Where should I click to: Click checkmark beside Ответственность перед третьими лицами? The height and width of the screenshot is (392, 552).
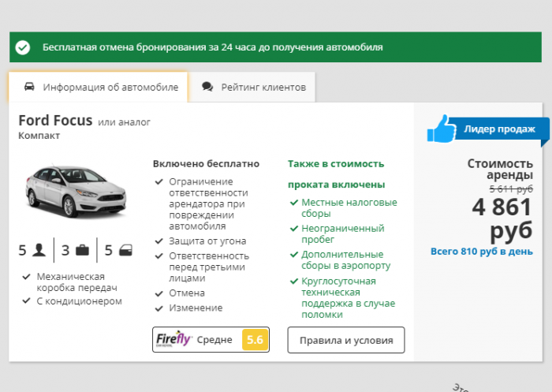(x=159, y=256)
